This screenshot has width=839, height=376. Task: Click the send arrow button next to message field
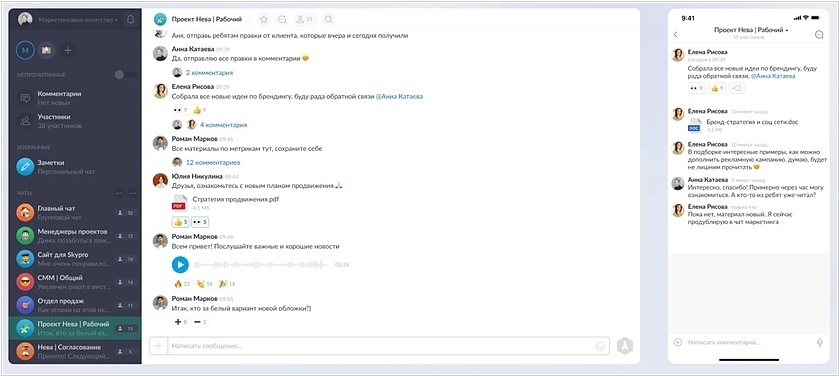(x=624, y=346)
